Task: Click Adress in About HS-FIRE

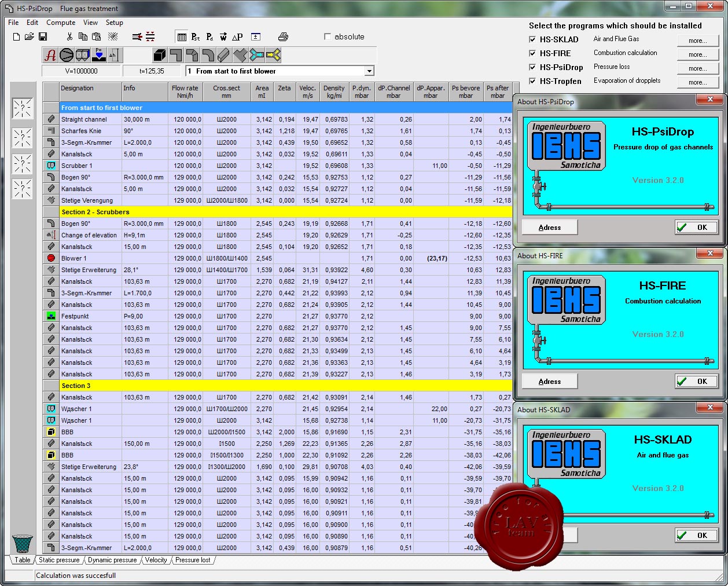Action: click(550, 382)
